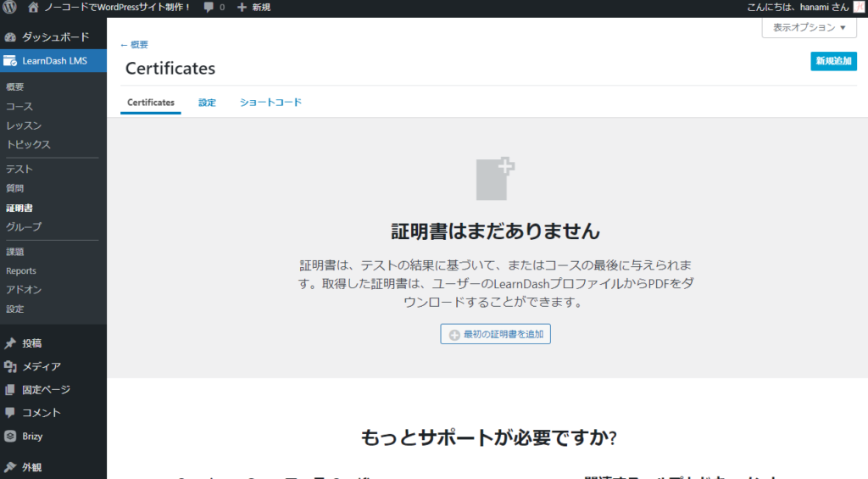This screenshot has width=868, height=479.
Task: Select the Certificates tab
Action: [x=151, y=103]
